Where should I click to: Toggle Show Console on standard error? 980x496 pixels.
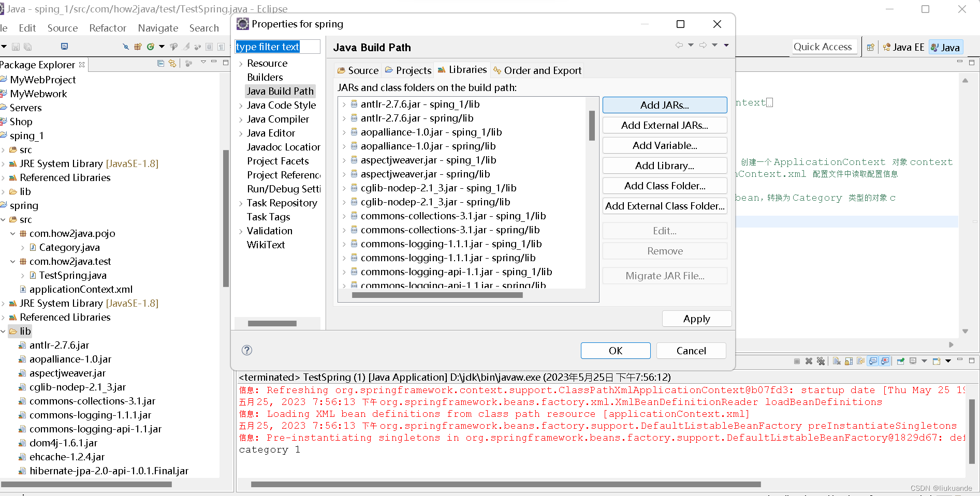pyautogui.click(x=885, y=361)
